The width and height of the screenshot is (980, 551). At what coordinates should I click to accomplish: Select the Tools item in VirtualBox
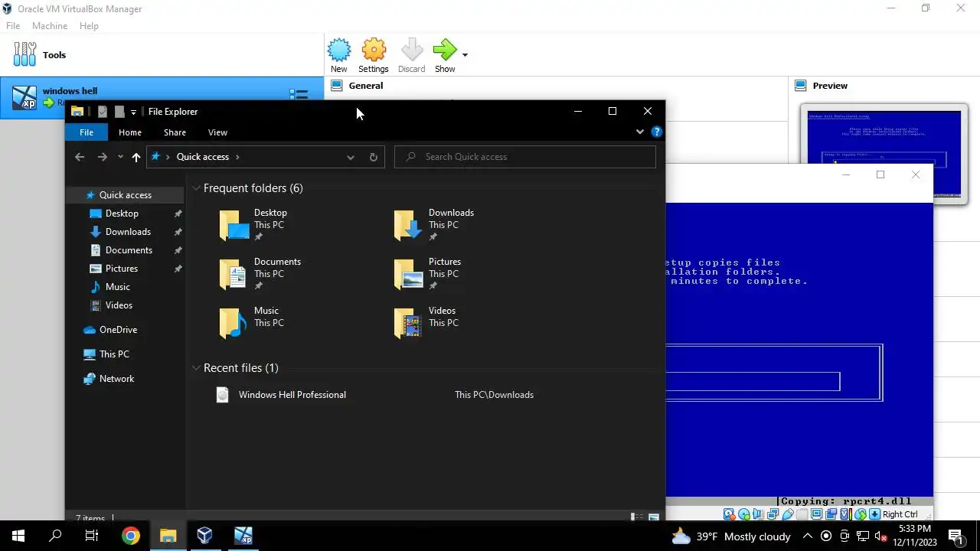162,55
